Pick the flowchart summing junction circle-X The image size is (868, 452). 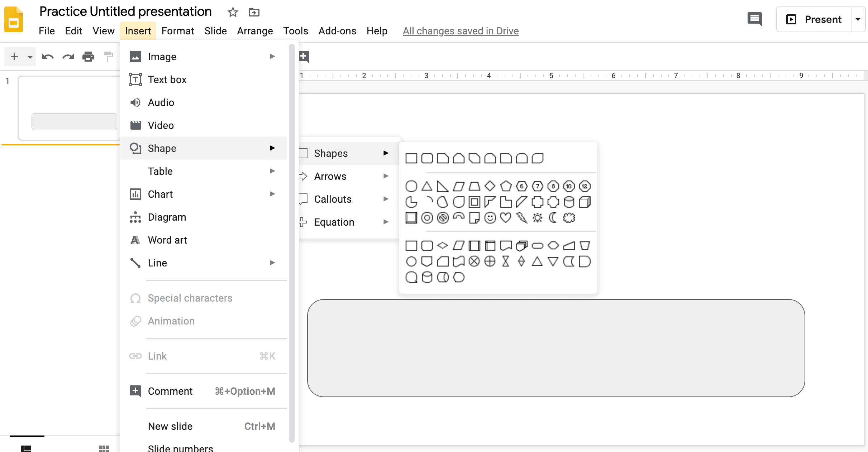(x=474, y=261)
